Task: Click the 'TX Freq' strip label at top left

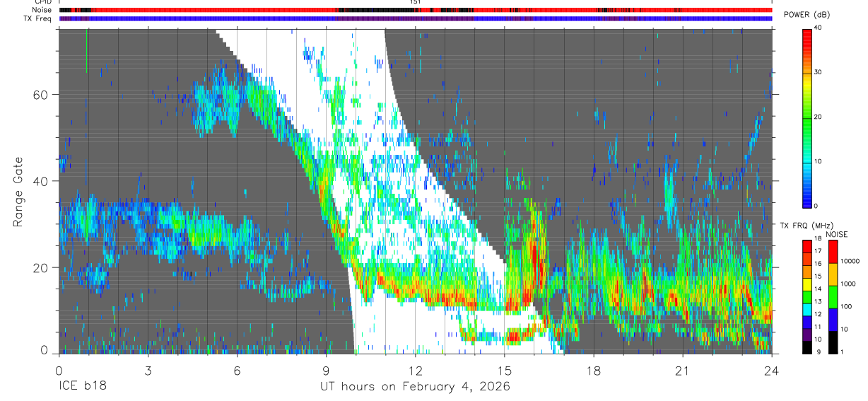Action: (x=39, y=18)
